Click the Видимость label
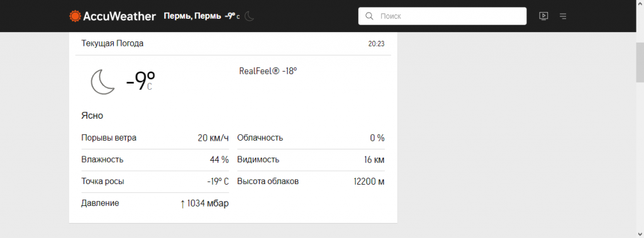This screenshot has width=644, height=238. click(x=258, y=160)
